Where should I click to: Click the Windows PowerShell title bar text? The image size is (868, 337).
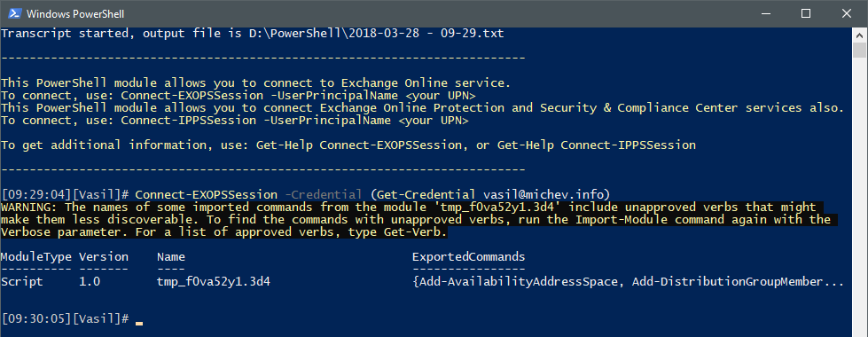tap(75, 14)
